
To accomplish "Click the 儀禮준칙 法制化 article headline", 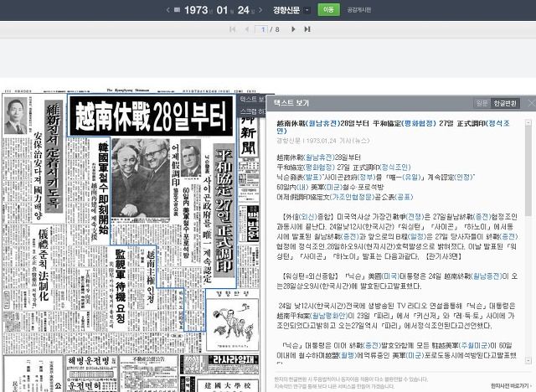I will (44, 266).
